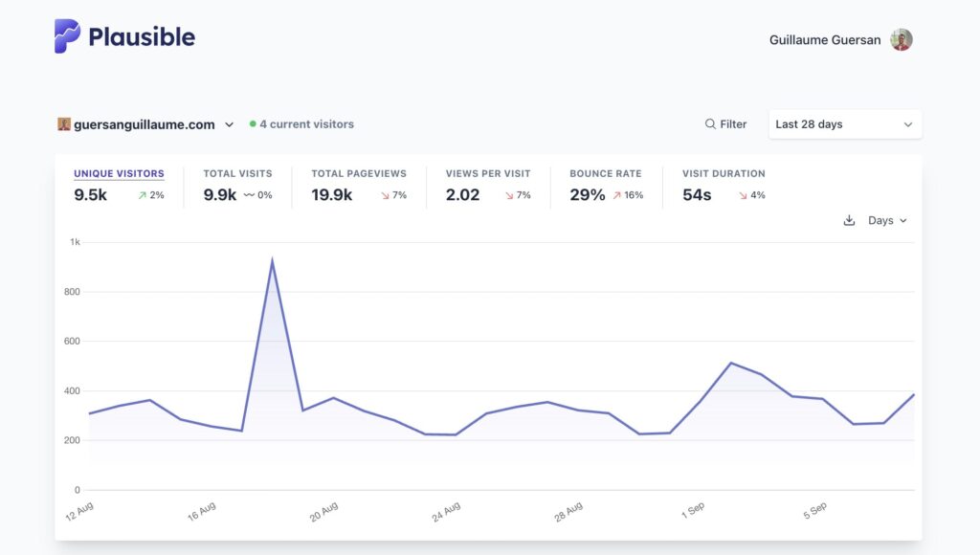Click the unique visitors green trend arrow
The height and width of the screenshot is (555, 980).
pos(142,195)
